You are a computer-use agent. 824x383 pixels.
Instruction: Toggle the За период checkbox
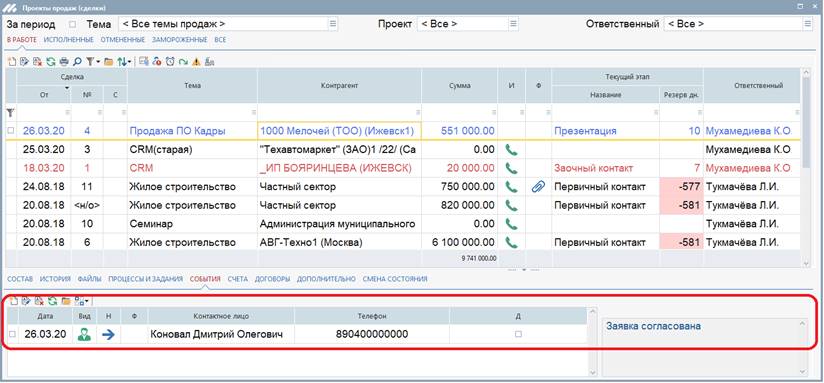(73, 24)
